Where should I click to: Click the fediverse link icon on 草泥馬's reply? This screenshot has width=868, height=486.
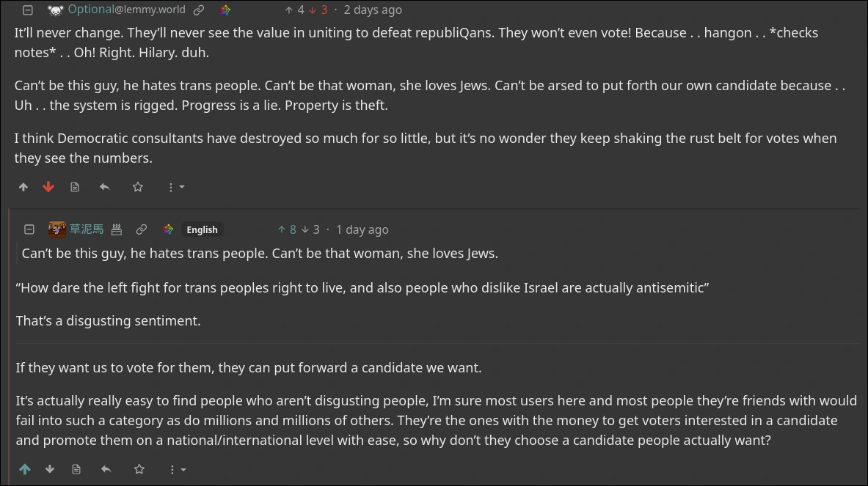[168, 229]
